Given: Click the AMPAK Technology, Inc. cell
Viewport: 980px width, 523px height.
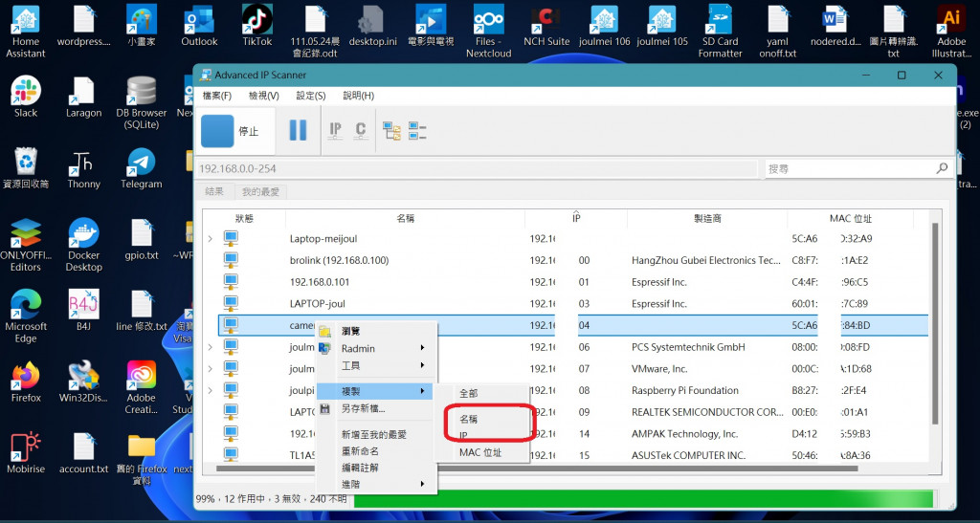Looking at the screenshot, I should [684, 434].
